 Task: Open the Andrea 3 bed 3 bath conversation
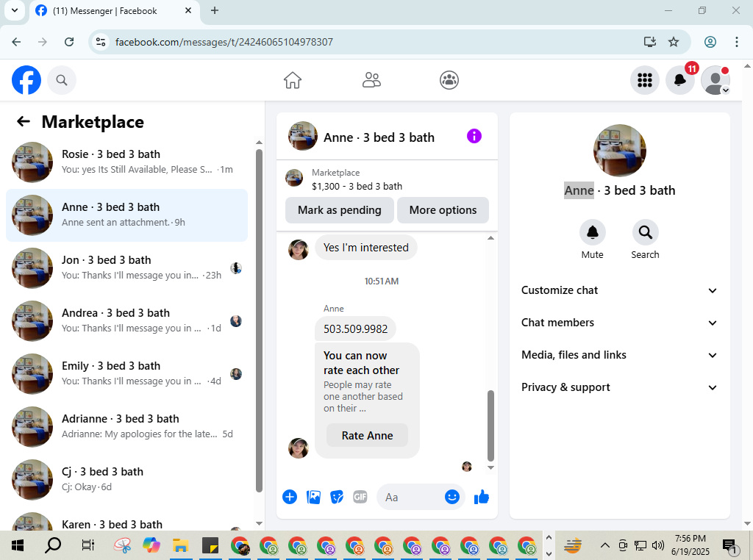point(126,321)
